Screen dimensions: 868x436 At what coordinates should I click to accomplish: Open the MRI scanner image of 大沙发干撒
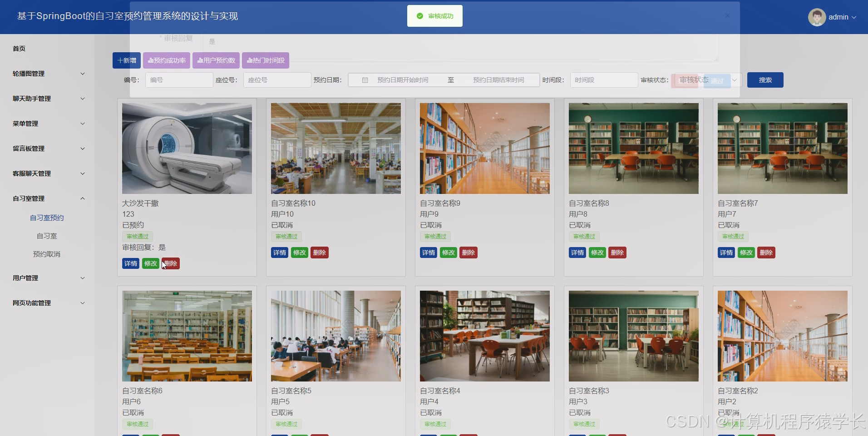coord(187,149)
